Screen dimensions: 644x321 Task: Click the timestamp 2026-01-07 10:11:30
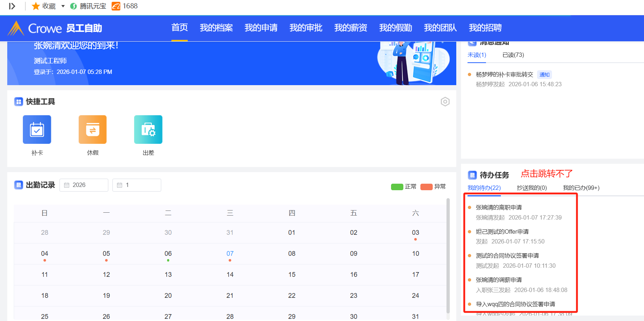pyautogui.click(x=529, y=266)
